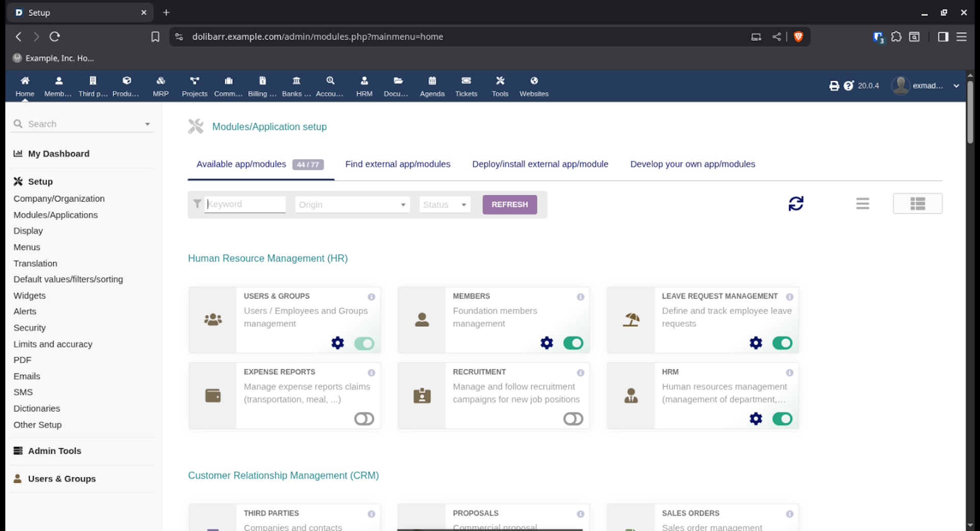The height and width of the screenshot is (531, 980).
Task: Click the print page printer icon
Action: pos(834,86)
